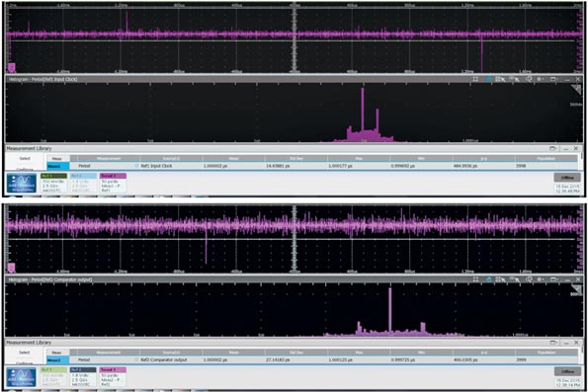
Task: Select the Meas1 row header
Action: [57, 166]
